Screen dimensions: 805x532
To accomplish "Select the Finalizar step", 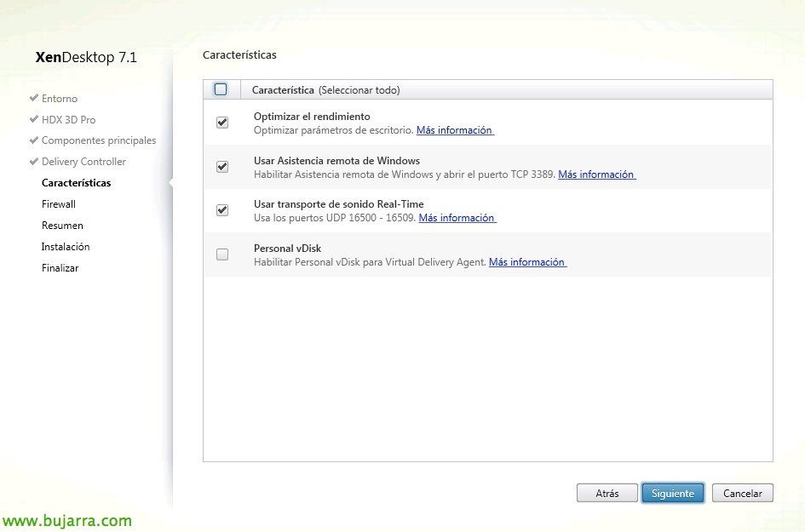I will (60, 268).
